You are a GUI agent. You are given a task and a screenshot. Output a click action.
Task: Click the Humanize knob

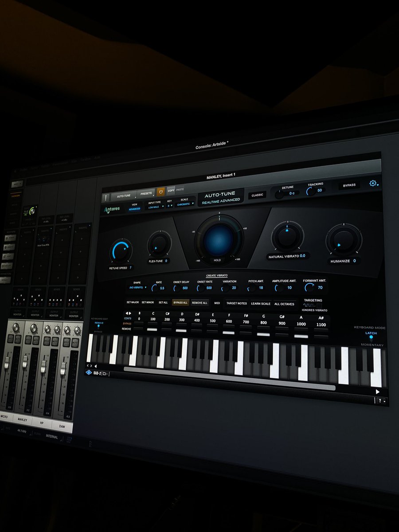click(x=343, y=241)
